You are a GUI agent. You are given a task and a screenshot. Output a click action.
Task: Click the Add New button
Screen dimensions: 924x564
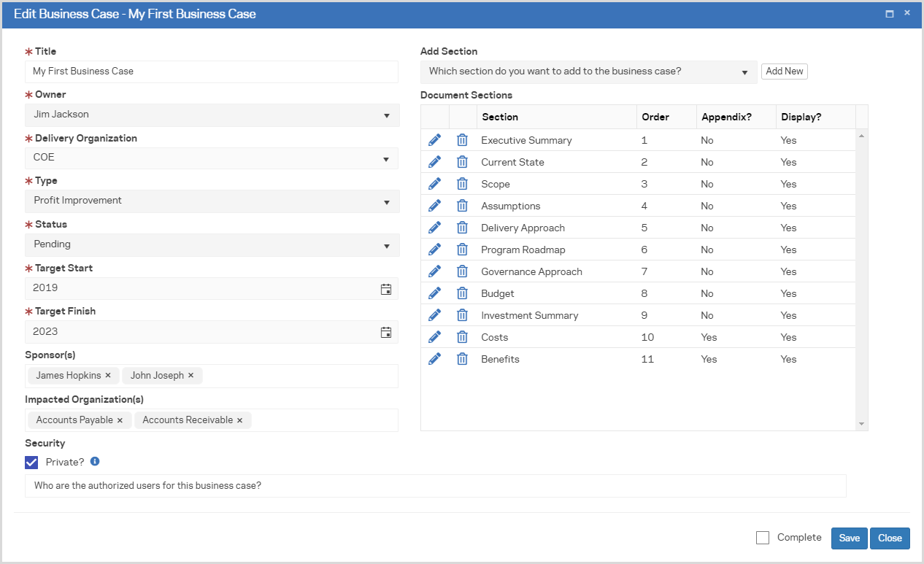784,72
